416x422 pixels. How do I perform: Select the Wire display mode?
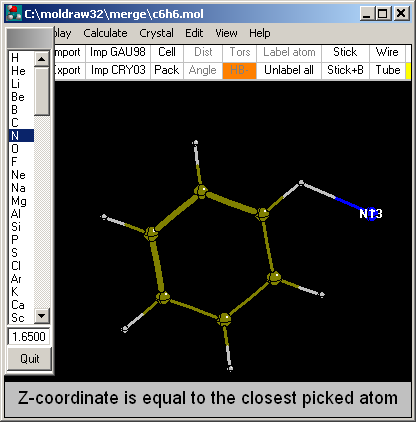387,52
